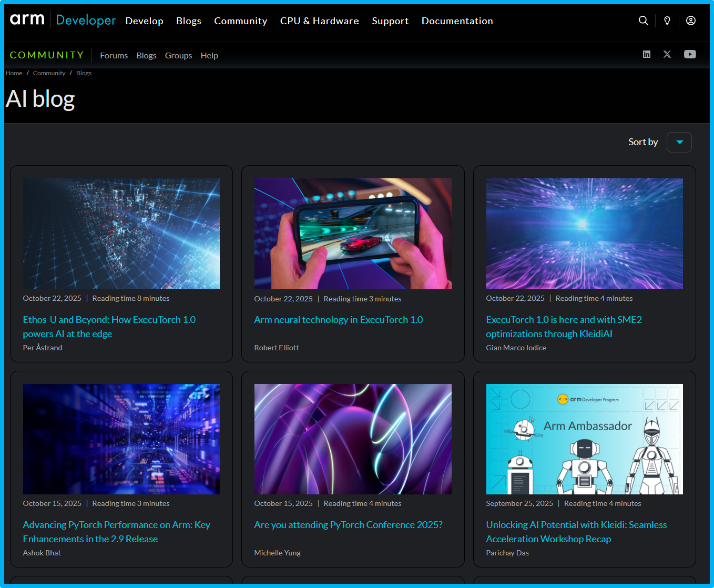Click the Community breadcrumb entry

[x=49, y=73]
